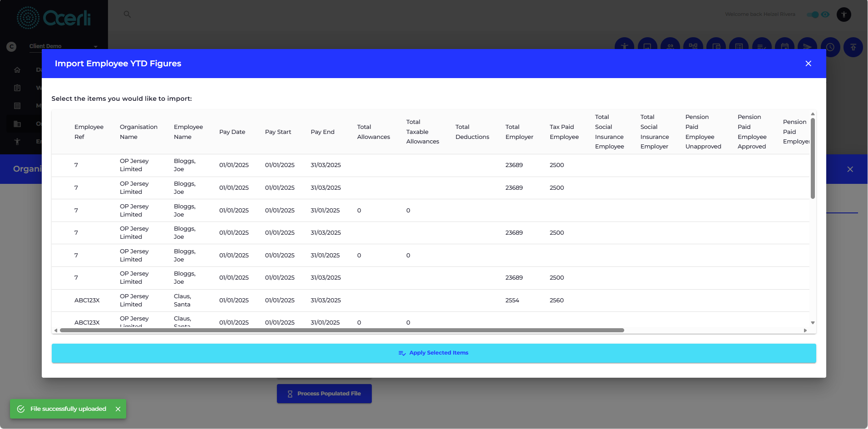Viewport: 868px width, 429px height.
Task: Click the search magnifier icon in top bar
Action: point(127,15)
